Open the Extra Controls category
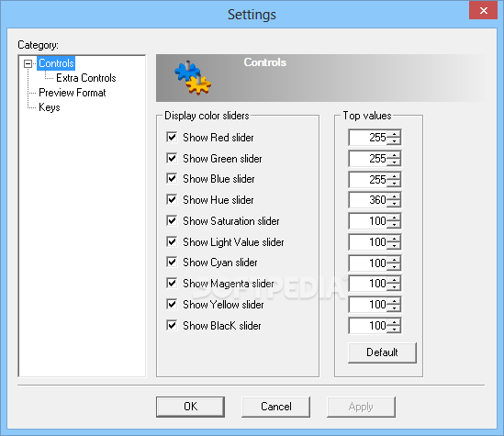This screenshot has width=504, height=436. pos(85,78)
